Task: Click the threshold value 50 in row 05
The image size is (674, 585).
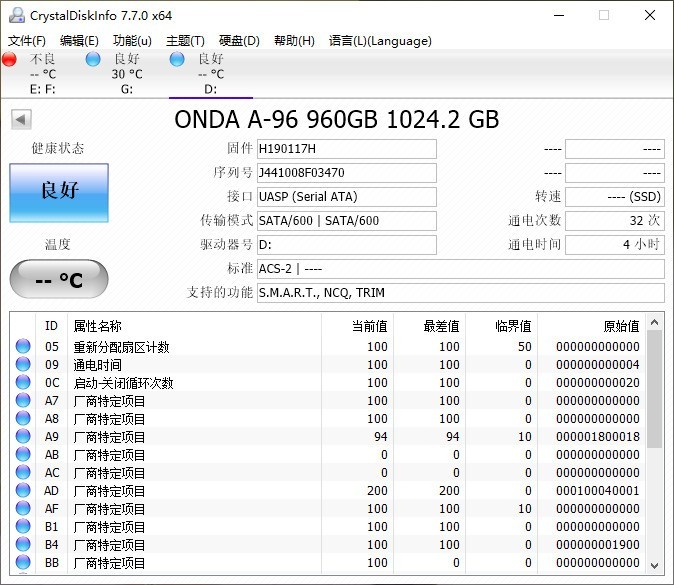Action: pyautogui.click(x=524, y=346)
